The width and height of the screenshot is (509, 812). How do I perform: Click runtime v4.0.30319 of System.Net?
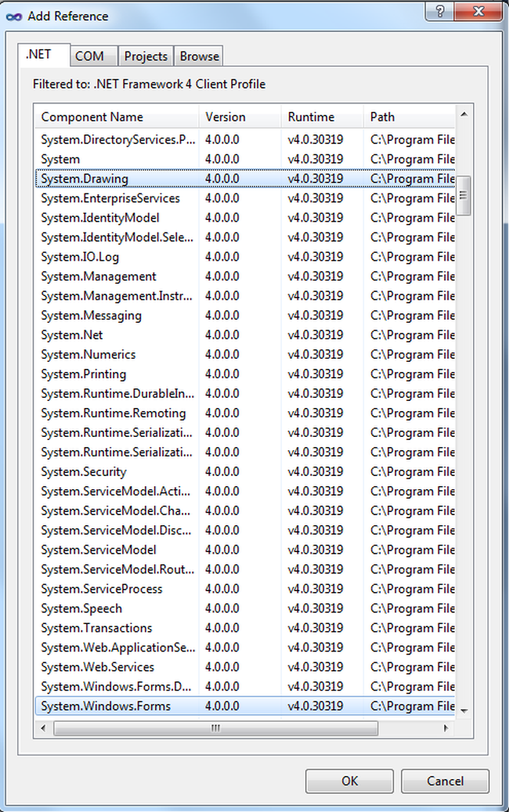pos(316,335)
